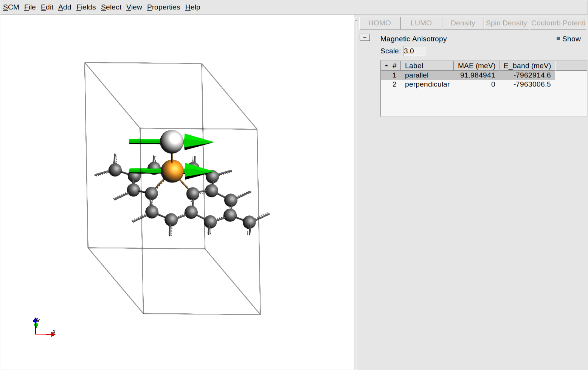The image size is (588, 370).
Task: Show the Spin Density visualization
Action: click(x=506, y=23)
